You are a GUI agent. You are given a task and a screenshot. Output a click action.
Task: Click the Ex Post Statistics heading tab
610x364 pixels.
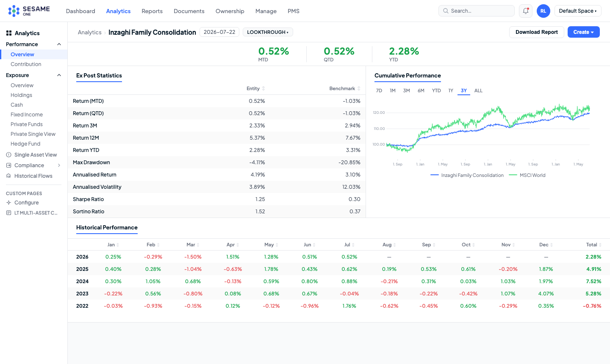coord(99,76)
